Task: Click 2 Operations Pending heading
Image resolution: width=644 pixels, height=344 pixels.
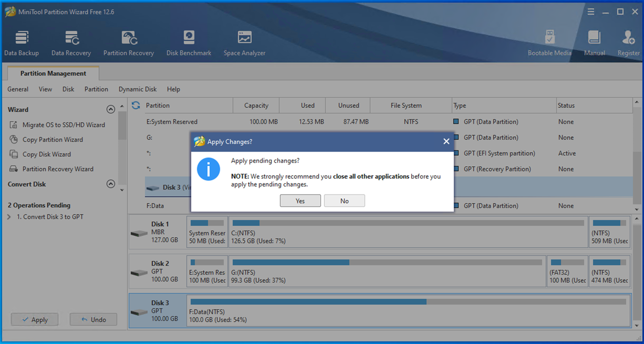Action: (39, 205)
